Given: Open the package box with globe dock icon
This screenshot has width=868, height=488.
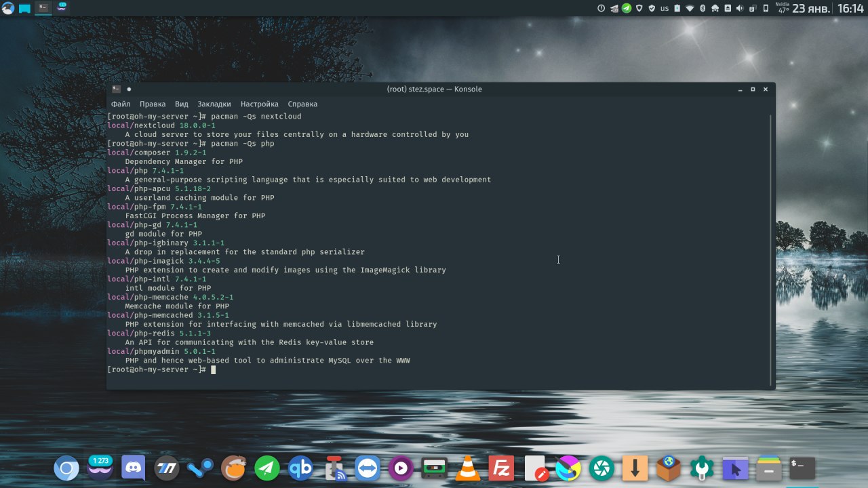Looking at the screenshot, I should pyautogui.click(x=669, y=468).
